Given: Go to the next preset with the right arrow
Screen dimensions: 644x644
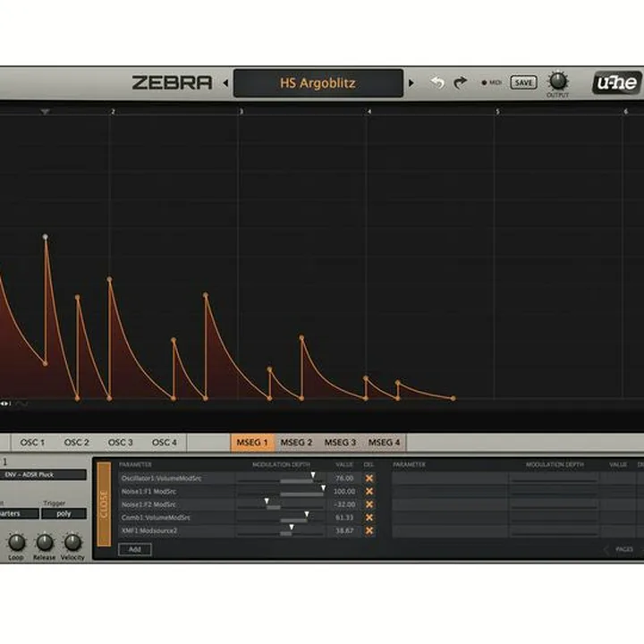Looking at the screenshot, I should point(411,83).
